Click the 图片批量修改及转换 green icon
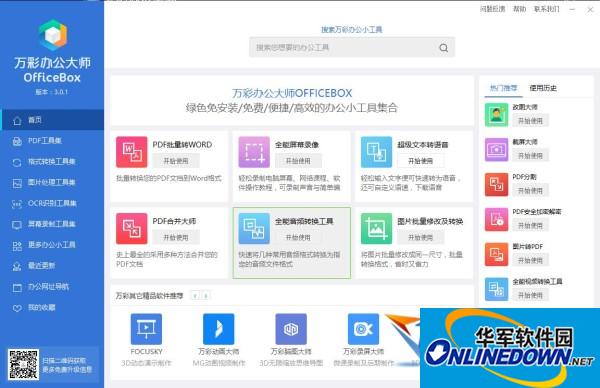The height and width of the screenshot is (388, 600). [x=377, y=228]
